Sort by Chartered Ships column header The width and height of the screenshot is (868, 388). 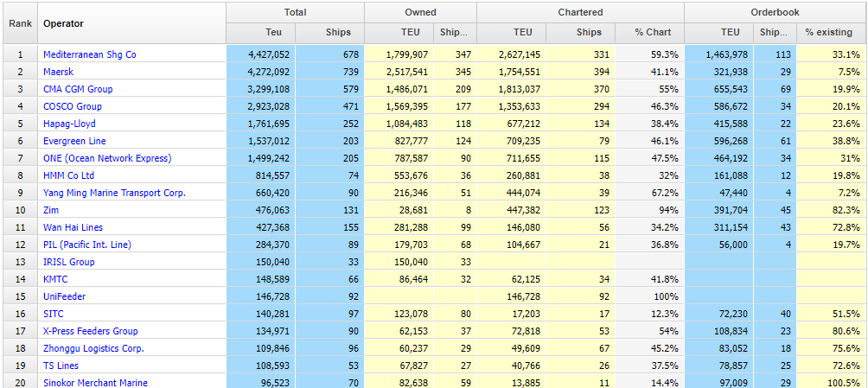(581, 33)
